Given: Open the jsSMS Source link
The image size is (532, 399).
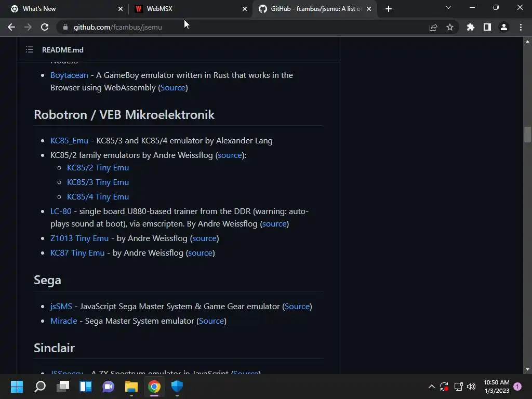Looking at the screenshot, I should [x=297, y=307].
